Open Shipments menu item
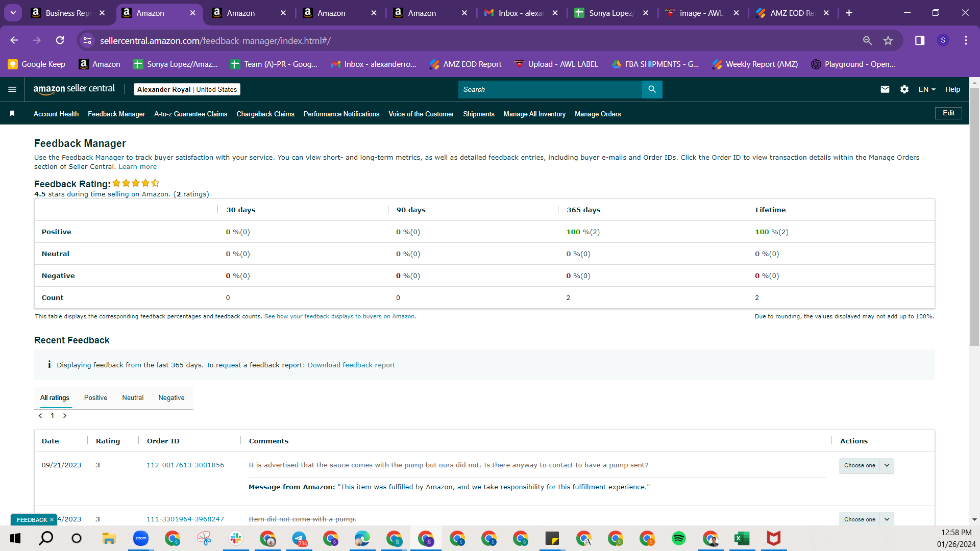980x551 pixels. [x=478, y=114]
